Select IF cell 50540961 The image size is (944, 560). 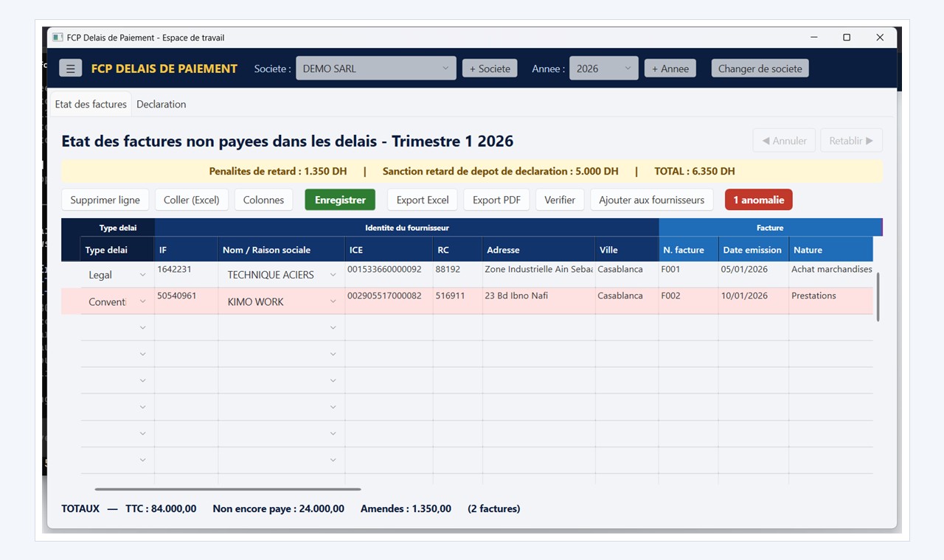coord(186,301)
